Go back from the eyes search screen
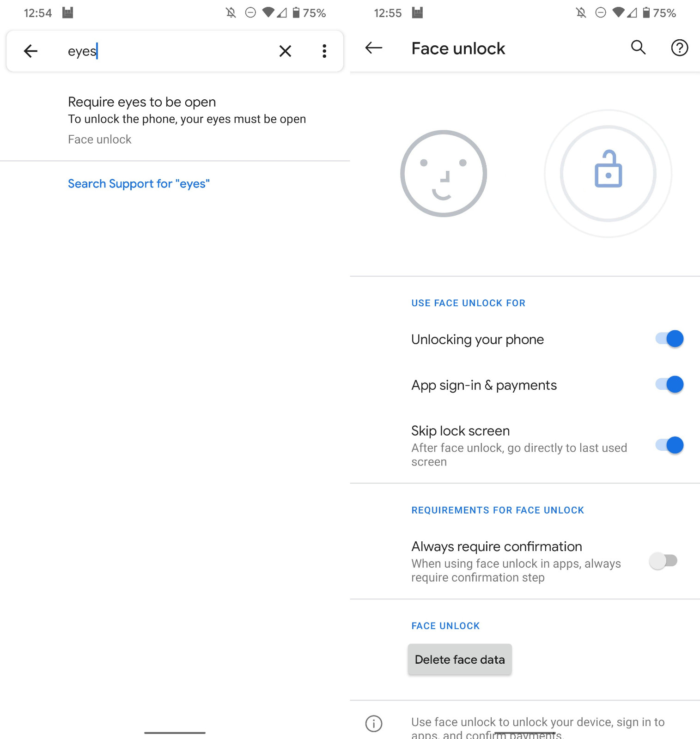 coord(30,51)
